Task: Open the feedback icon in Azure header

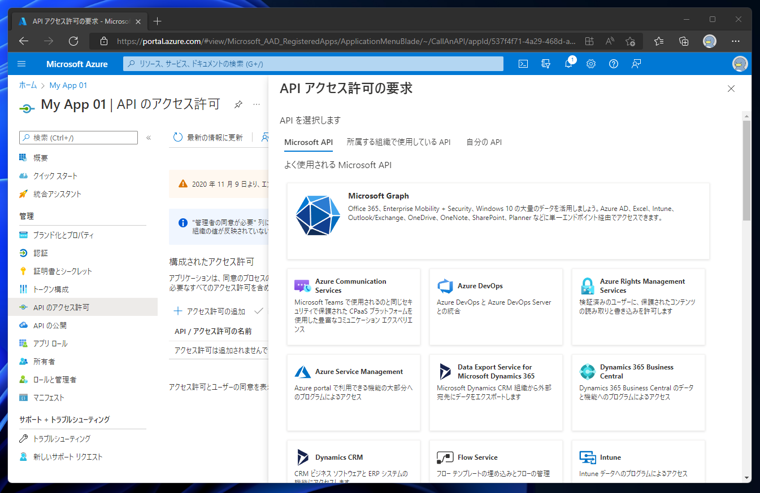Action: (636, 64)
